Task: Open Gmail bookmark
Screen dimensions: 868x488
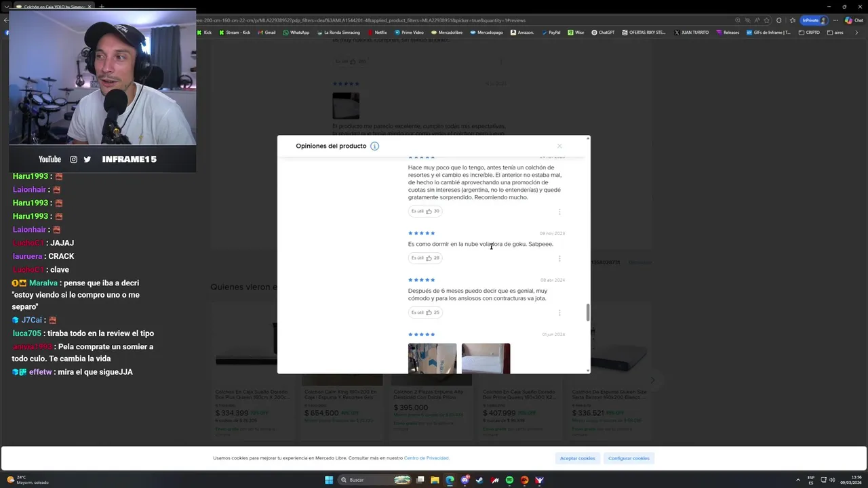Action: click(266, 32)
